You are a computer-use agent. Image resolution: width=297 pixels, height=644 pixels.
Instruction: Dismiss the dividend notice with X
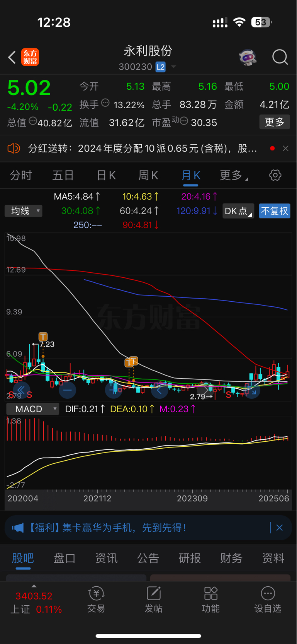[x=285, y=149]
